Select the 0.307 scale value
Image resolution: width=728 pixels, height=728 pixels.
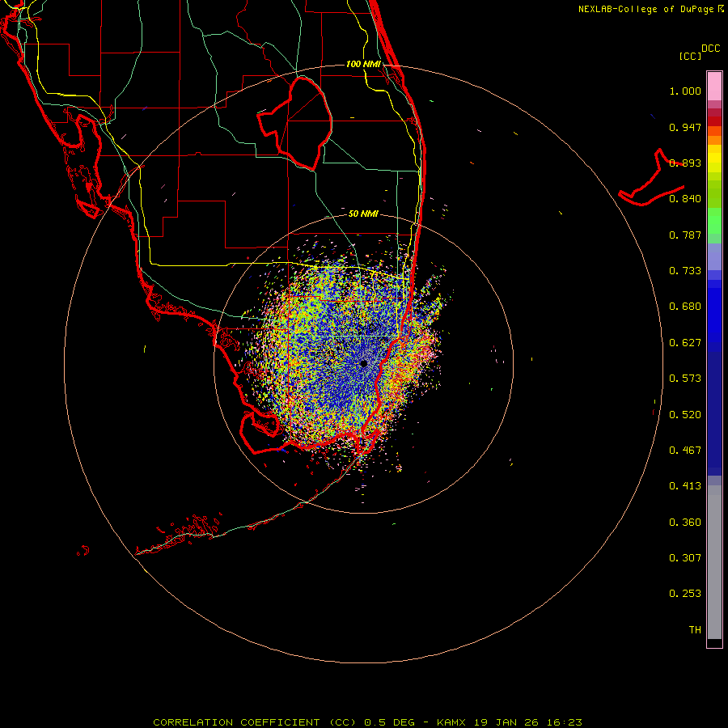tap(685, 558)
